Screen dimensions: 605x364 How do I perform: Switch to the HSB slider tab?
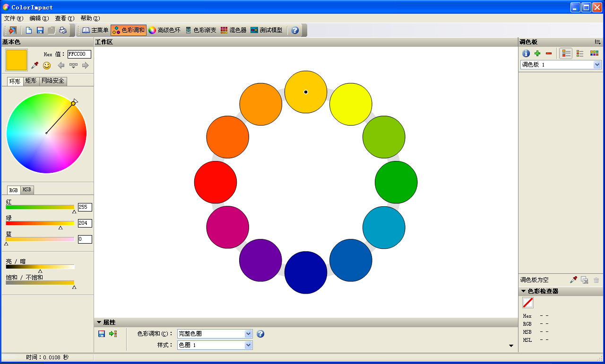coord(27,190)
